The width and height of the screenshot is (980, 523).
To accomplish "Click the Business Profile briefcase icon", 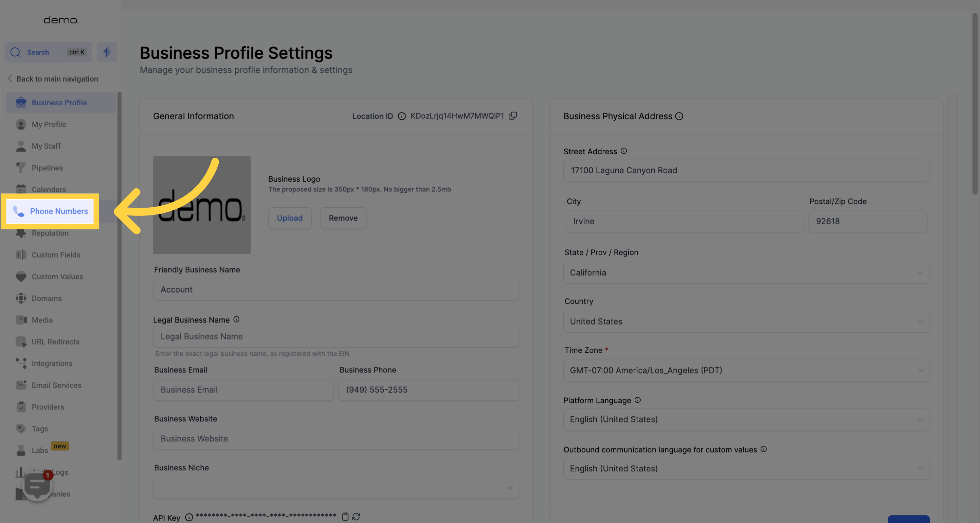I will click(x=21, y=102).
